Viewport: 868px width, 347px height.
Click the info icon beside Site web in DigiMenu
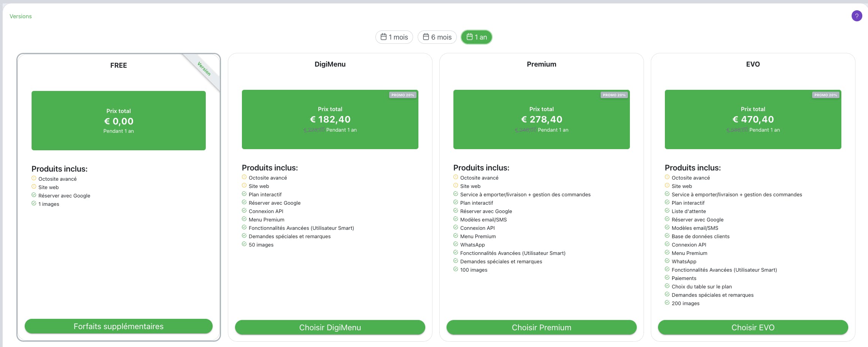pos(244,186)
